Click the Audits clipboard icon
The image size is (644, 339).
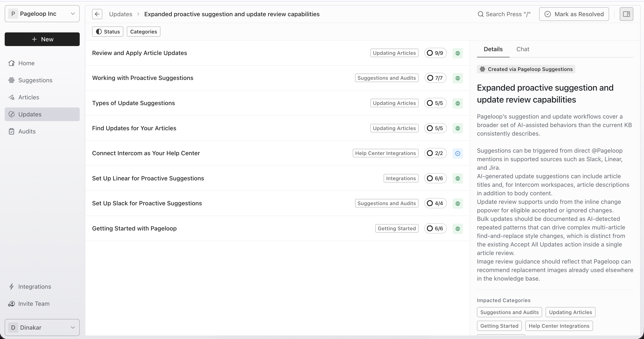(x=12, y=131)
